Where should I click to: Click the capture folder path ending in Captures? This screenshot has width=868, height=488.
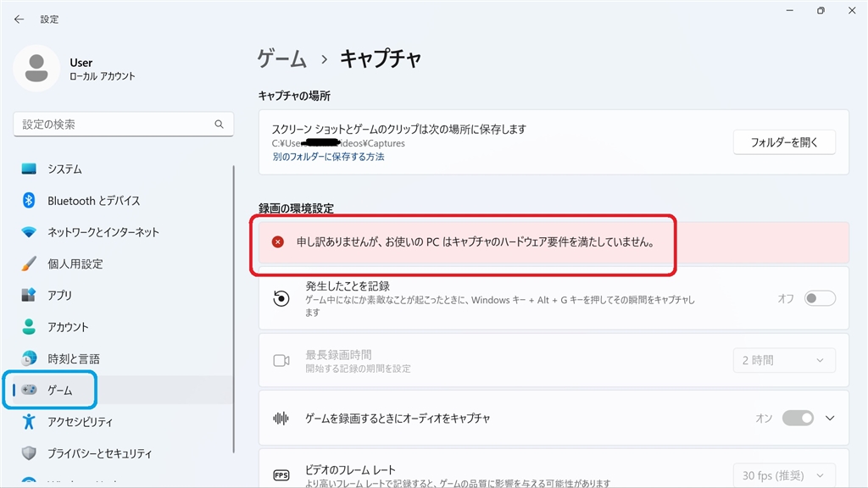click(x=338, y=143)
